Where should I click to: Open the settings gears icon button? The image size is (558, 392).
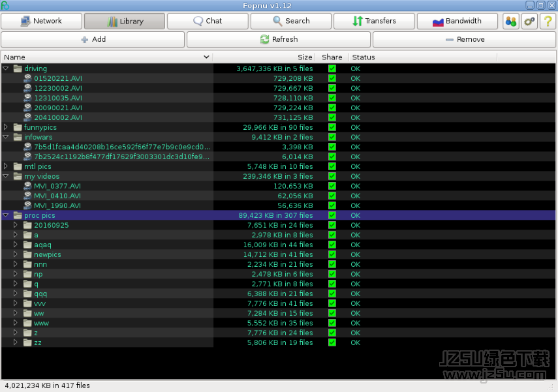(529, 21)
